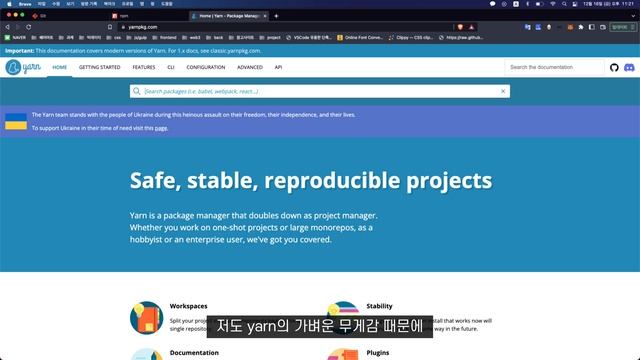Click the magnifier icon in package search
Image resolution: width=640 pixels, height=360 pixels.
[x=137, y=91]
